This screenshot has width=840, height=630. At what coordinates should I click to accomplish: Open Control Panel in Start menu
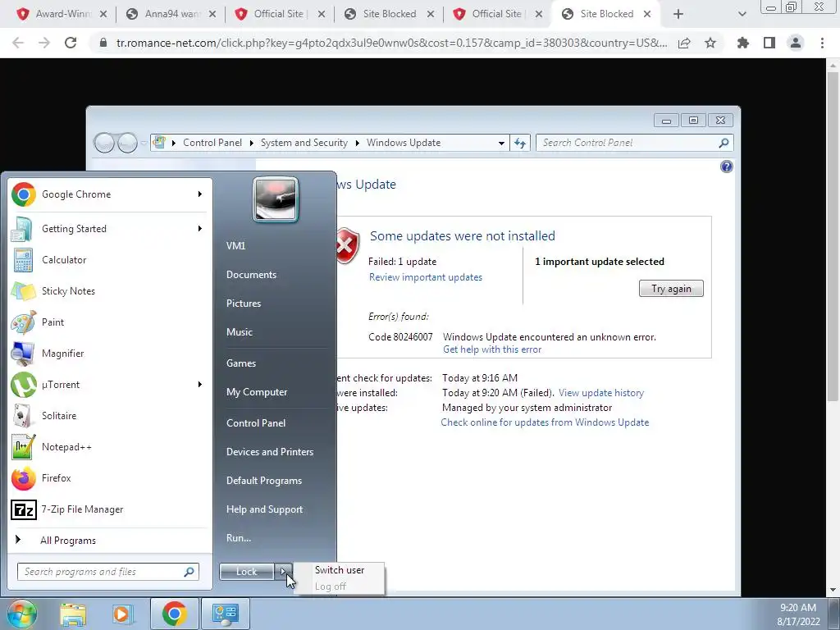[256, 423]
